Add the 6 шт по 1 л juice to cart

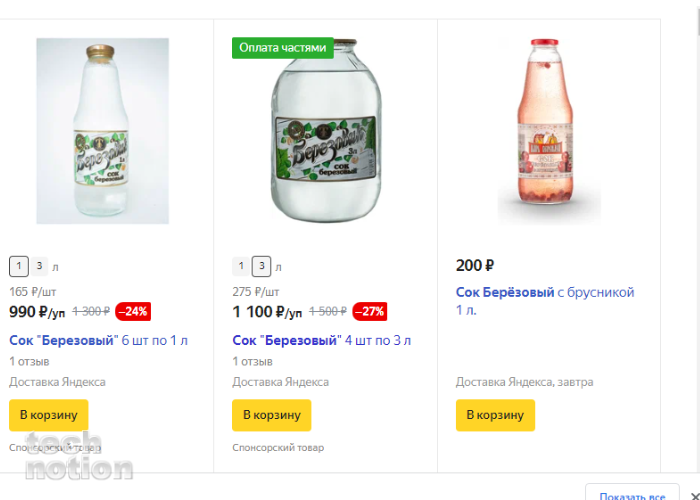[49, 415]
